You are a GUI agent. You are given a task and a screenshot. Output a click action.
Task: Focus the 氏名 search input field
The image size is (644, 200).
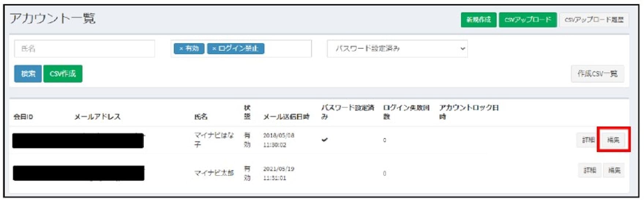(x=85, y=49)
